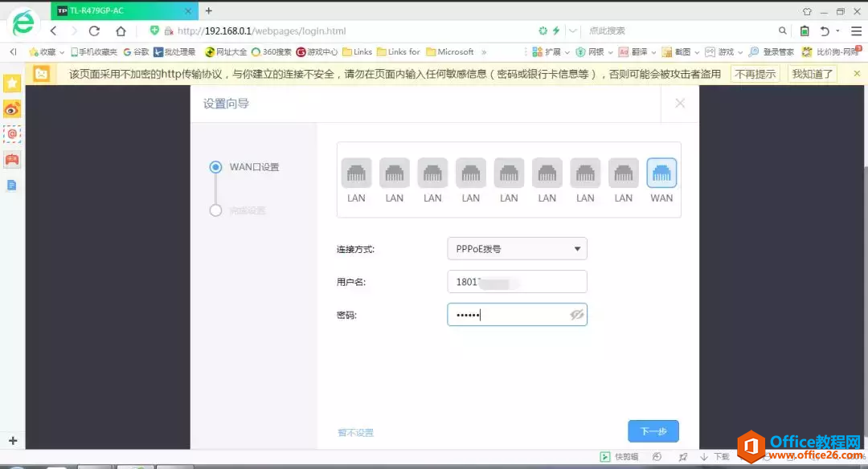
Task: Click the 我知道了 button
Action: [x=812, y=74]
